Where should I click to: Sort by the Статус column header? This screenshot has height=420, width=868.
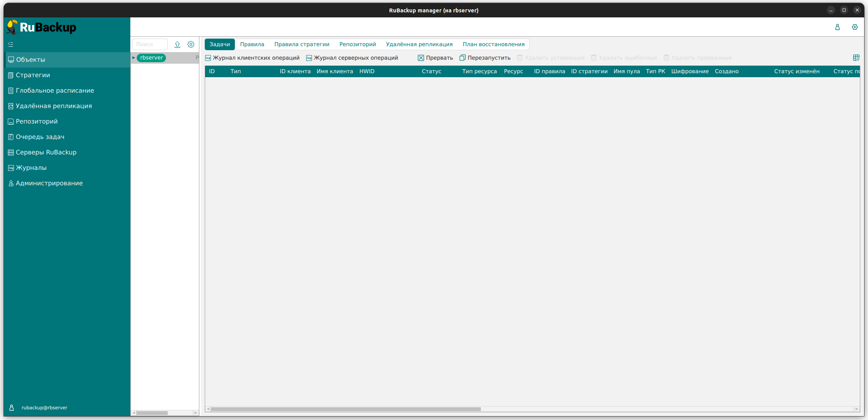(x=431, y=71)
